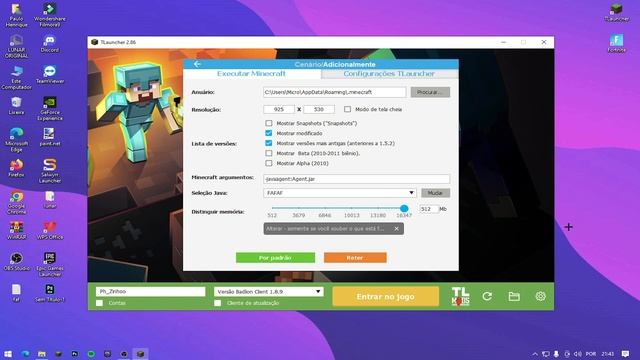The image size is (640, 360).
Task: Click the resolution width field 925
Action: [x=279, y=109]
